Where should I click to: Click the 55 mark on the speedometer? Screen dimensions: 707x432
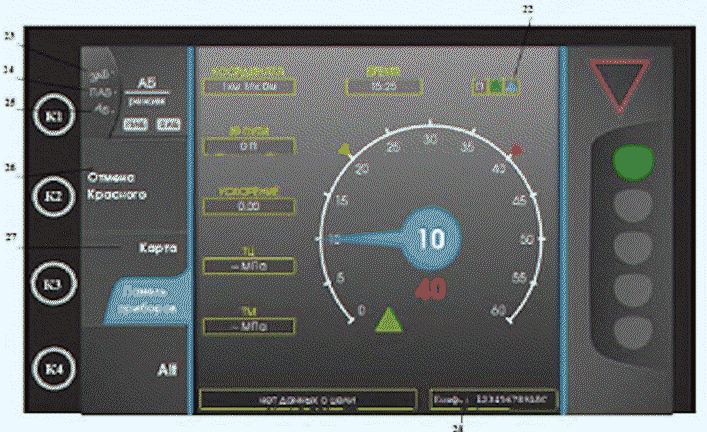(x=519, y=277)
